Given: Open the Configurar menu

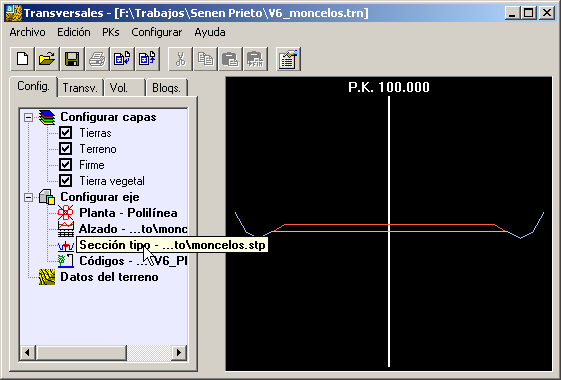Looking at the screenshot, I should pos(157,32).
